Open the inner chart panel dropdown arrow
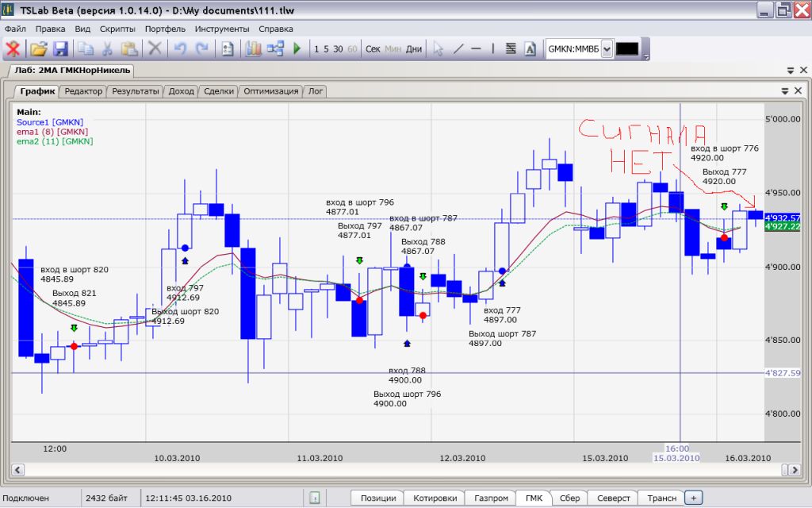 pos(785,91)
